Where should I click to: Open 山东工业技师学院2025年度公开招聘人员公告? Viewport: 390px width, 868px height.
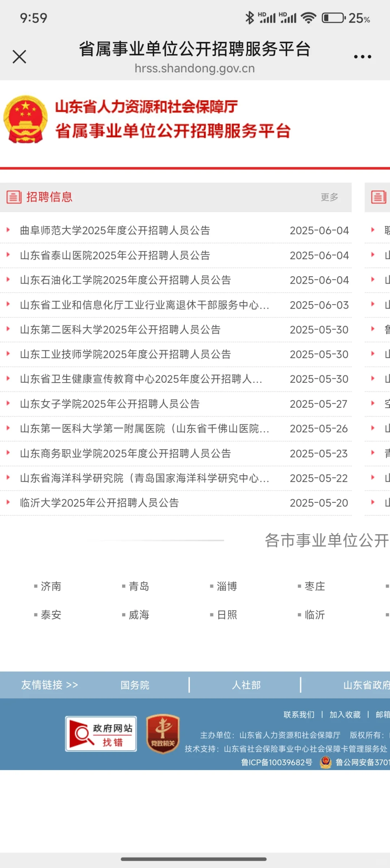coord(125,354)
